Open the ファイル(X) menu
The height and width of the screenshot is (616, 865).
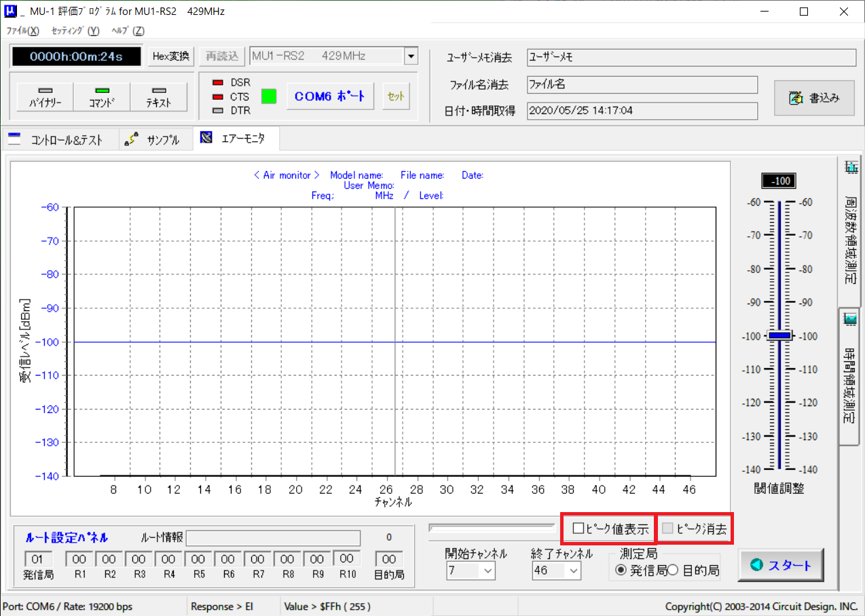coord(23,31)
